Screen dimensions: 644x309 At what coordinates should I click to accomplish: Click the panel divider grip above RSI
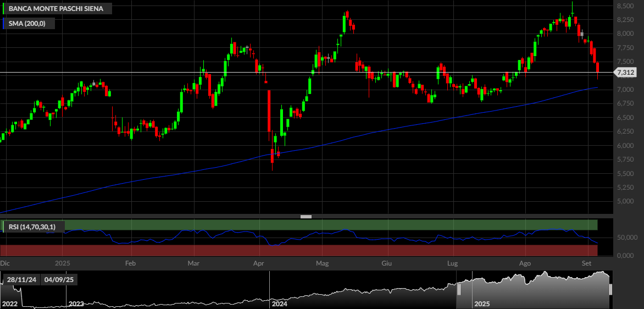tap(306, 217)
